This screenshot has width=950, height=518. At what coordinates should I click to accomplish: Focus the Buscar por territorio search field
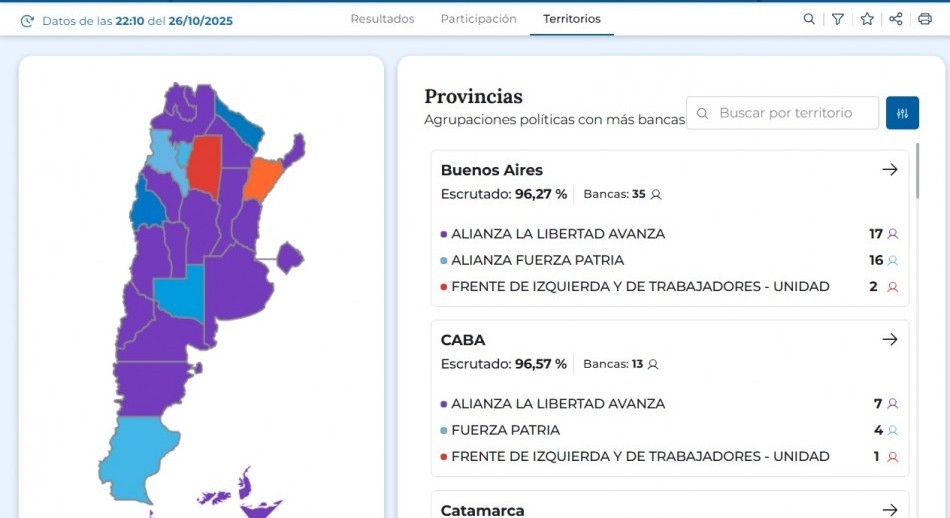click(782, 113)
